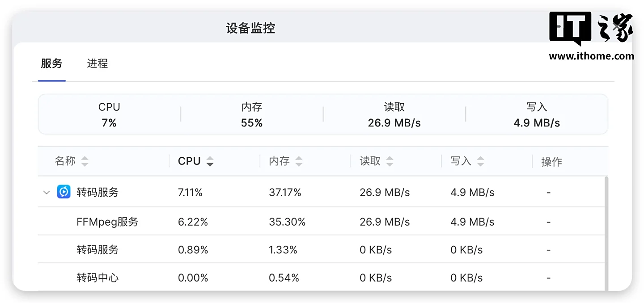Sort by 内存 column arrows
644x303 pixels.
299,161
